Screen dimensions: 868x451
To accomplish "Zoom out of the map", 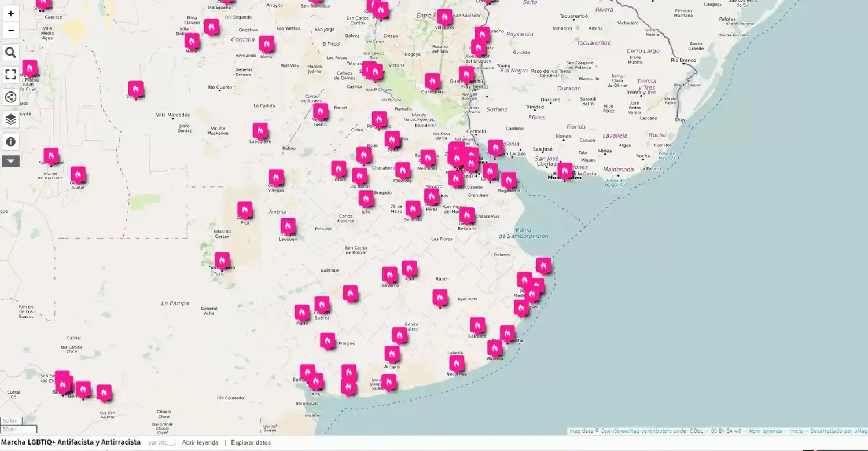I will pos(10,30).
